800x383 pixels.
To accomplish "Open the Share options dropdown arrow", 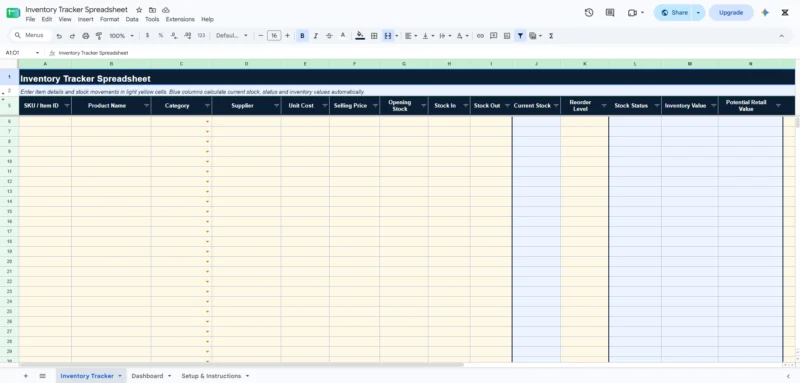I will (x=698, y=13).
